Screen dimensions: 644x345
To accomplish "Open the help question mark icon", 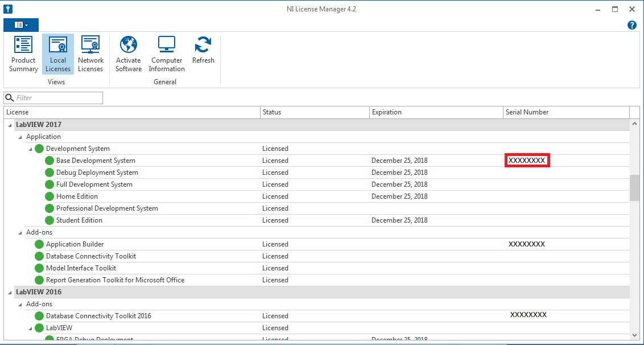I will coord(631,25).
